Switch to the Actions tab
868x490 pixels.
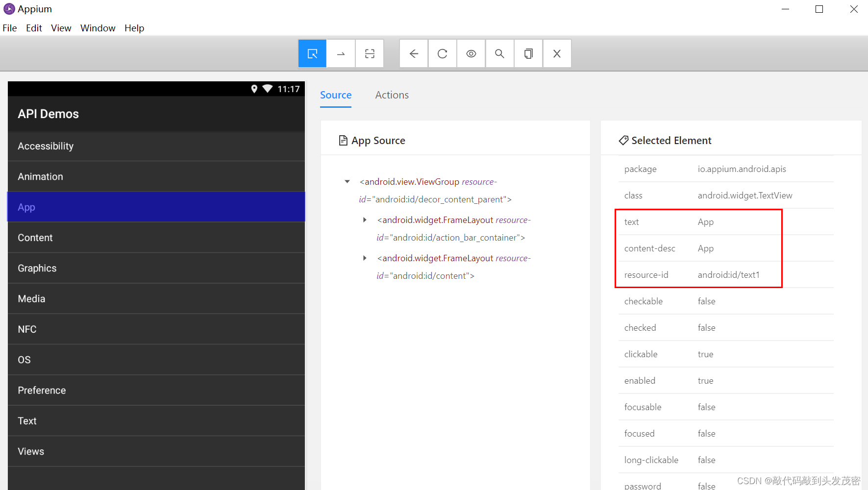[392, 95]
